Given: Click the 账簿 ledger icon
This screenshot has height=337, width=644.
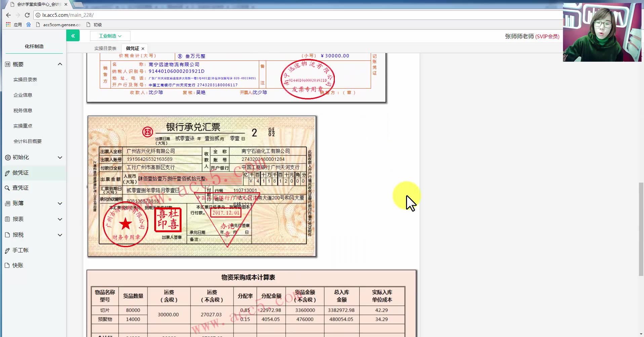Looking at the screenshot, I should click(7, 203).
